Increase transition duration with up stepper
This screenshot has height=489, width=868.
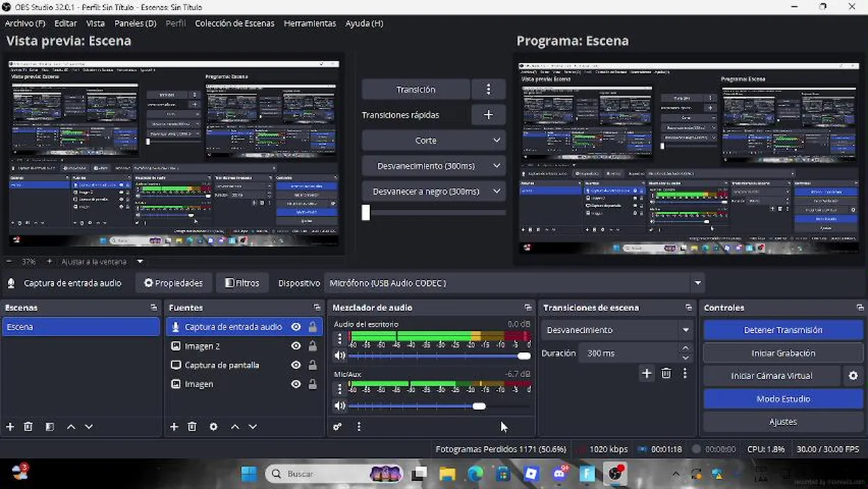[x=685, y=349]
